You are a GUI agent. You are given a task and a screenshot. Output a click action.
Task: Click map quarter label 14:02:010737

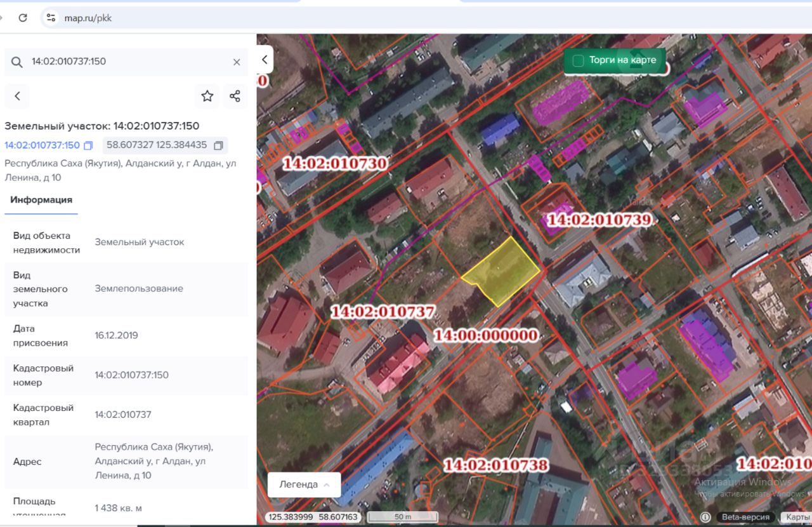[x=383, y=312]
